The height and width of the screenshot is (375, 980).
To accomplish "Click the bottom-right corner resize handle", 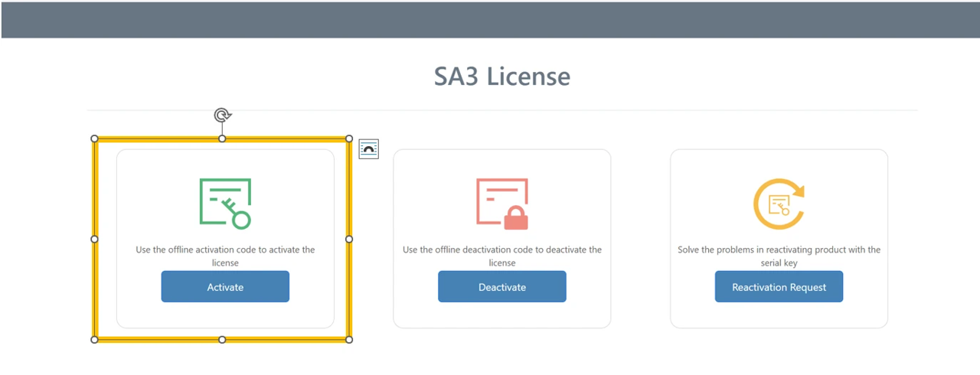I will (349, 339).
